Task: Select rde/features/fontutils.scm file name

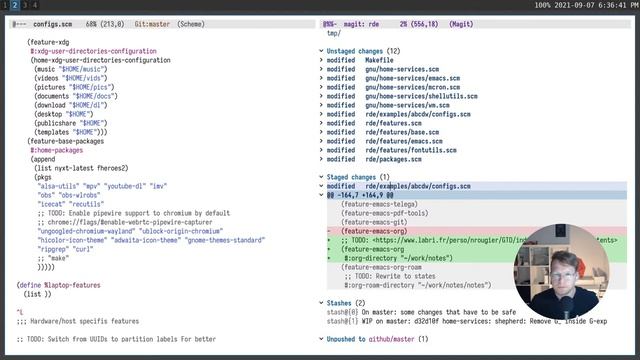Action: click(411, 150)
